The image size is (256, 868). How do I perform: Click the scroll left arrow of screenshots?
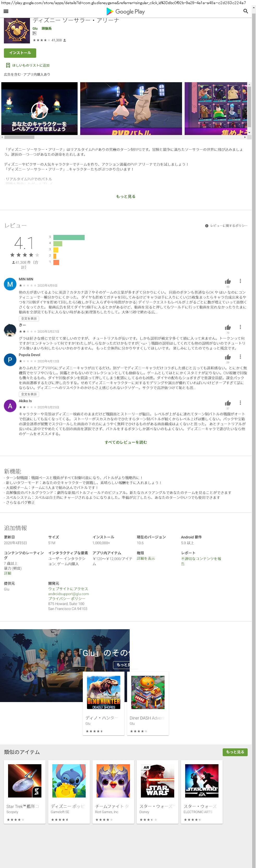[2, 137]
